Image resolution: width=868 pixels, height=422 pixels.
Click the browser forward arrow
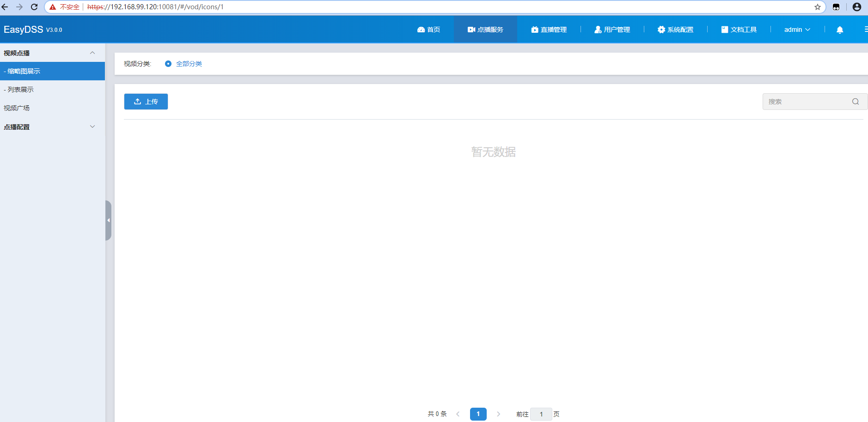[19, 7]
